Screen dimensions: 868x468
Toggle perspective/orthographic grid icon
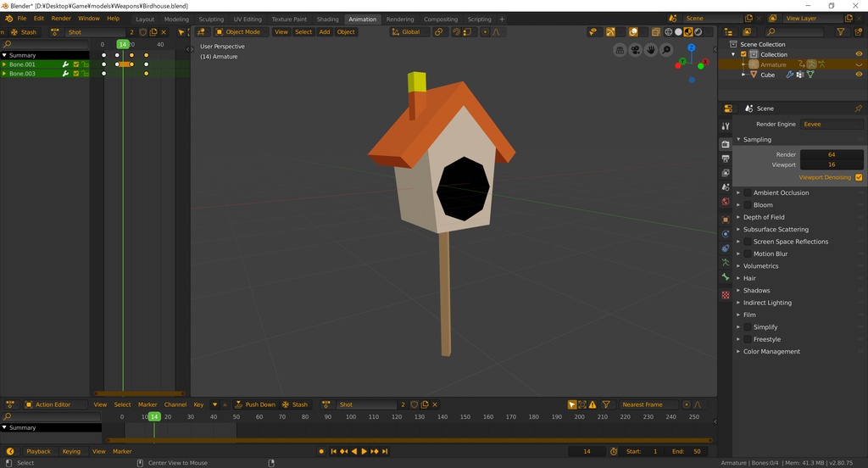[x=620, y=50]
